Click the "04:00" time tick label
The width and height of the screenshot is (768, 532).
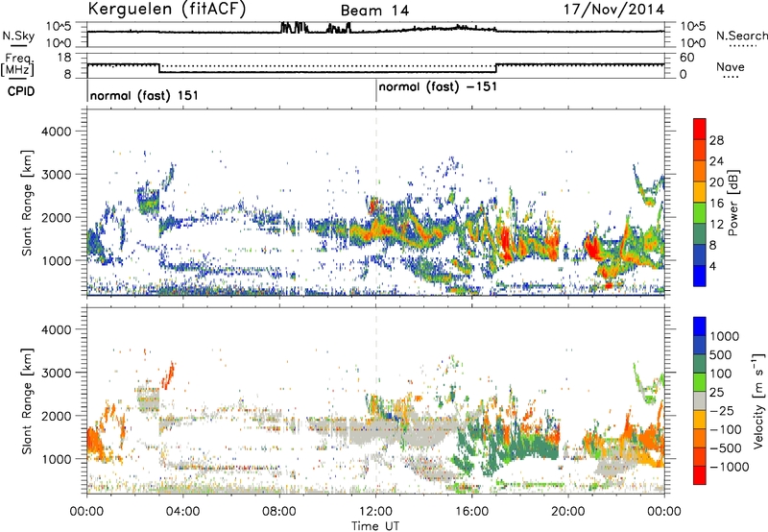coord(182,512)
